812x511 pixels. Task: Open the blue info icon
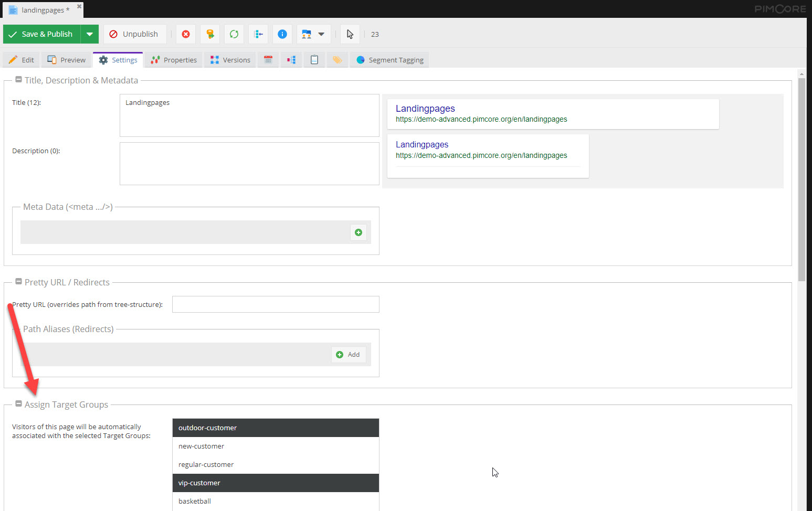[282, 34]
